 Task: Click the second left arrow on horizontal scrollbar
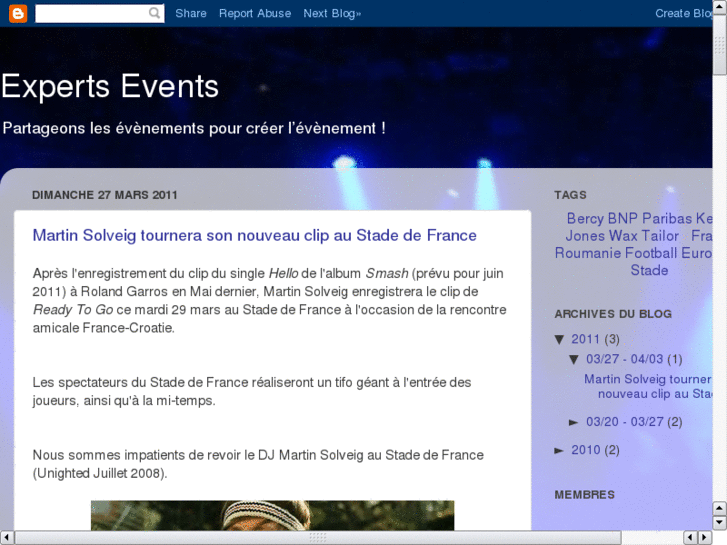690,538
